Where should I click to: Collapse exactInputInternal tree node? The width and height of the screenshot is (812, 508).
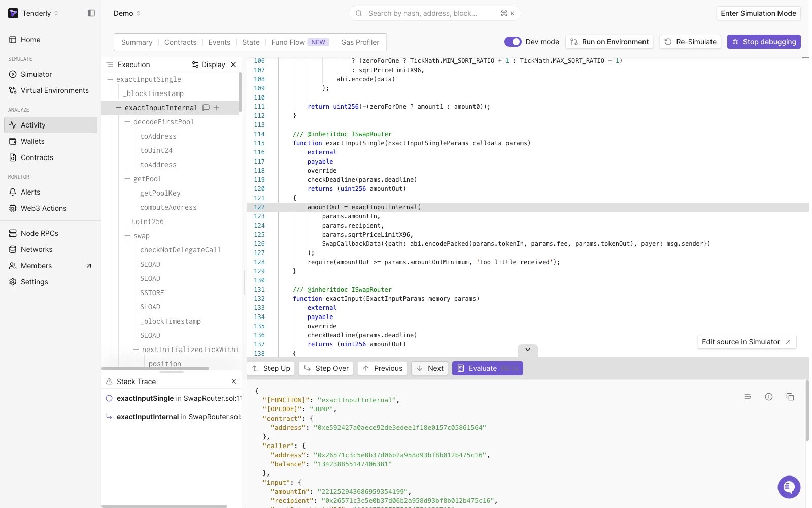tap(119, 108)
